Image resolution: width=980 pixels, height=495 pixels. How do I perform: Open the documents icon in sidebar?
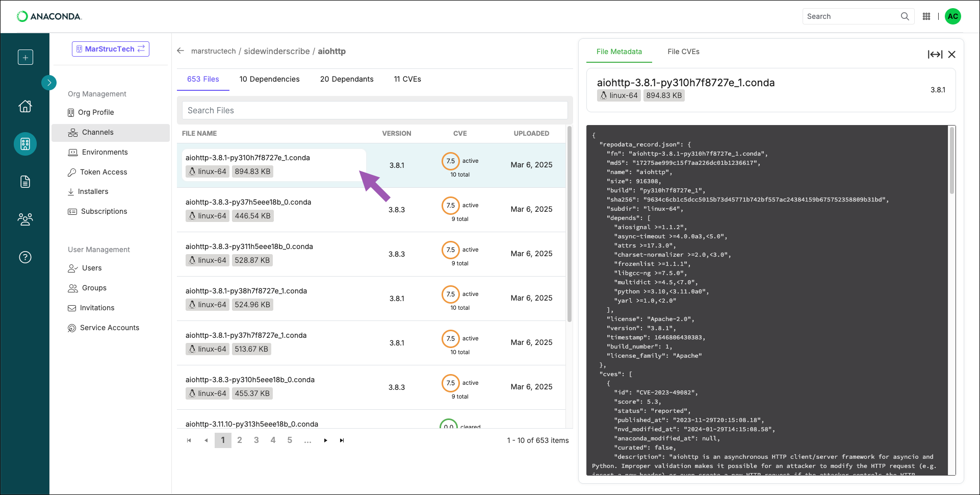[x=25, y=182]
